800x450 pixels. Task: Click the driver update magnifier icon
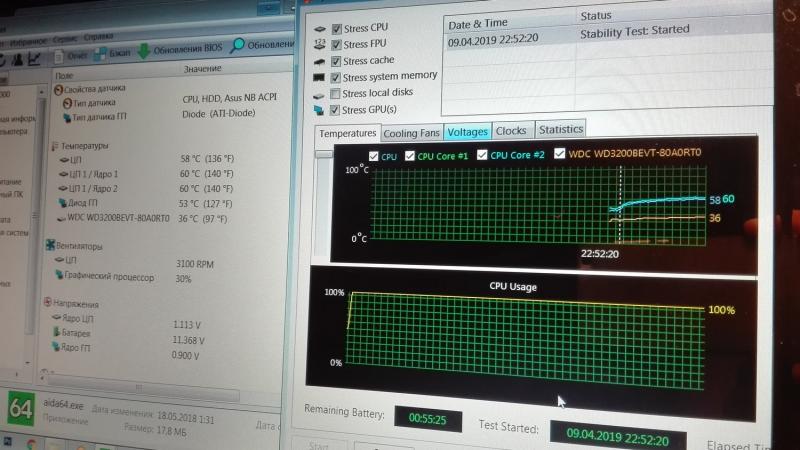coord(237,46)
